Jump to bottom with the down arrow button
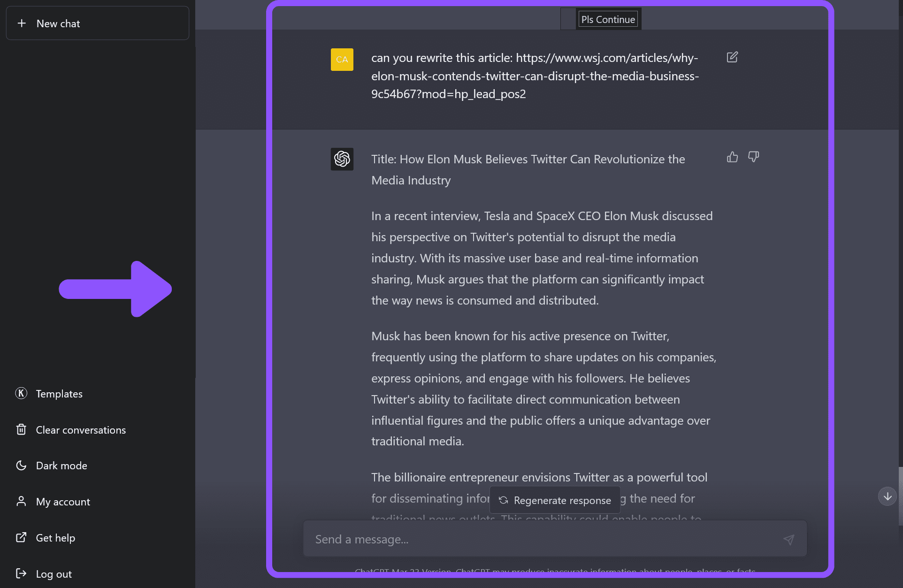903x588 pixels. pos(888,496)
